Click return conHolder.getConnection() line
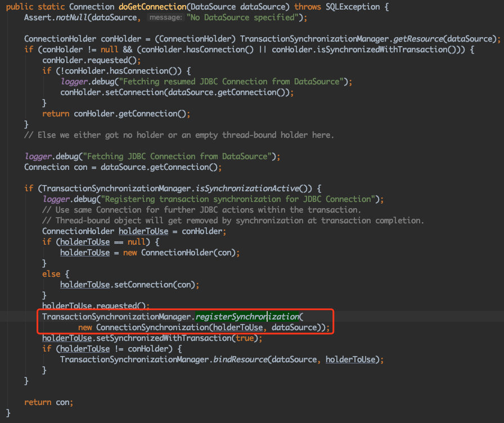Screen dimensions: 504x423 click(116, 114)
